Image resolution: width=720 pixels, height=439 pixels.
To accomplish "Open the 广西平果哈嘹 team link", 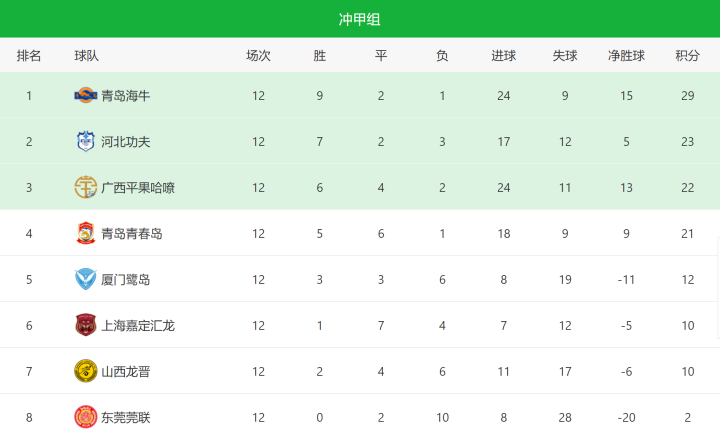I will tap(138, 188).
